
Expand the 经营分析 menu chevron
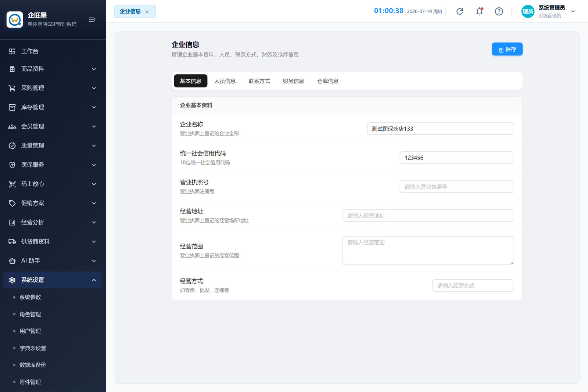click(x=94, y=222)
